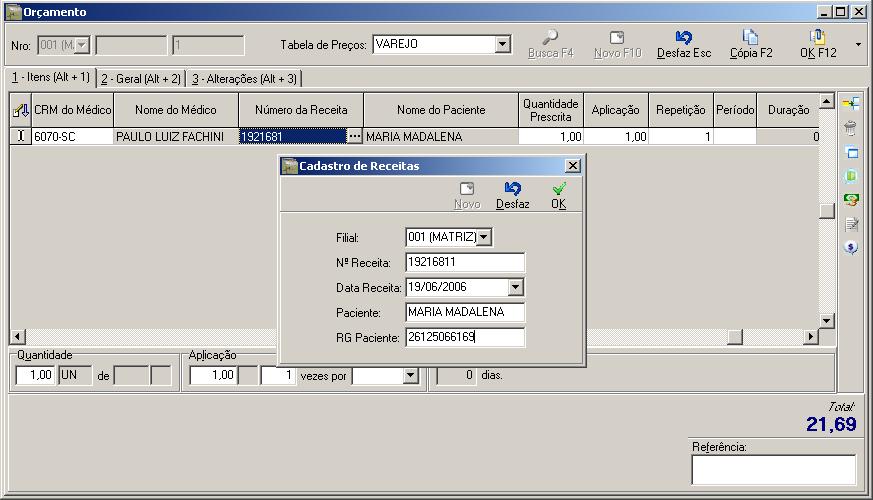Switch to the 3 - Alterações tab
The height and width of the screenshot is (500, 873).
point(244,79)
